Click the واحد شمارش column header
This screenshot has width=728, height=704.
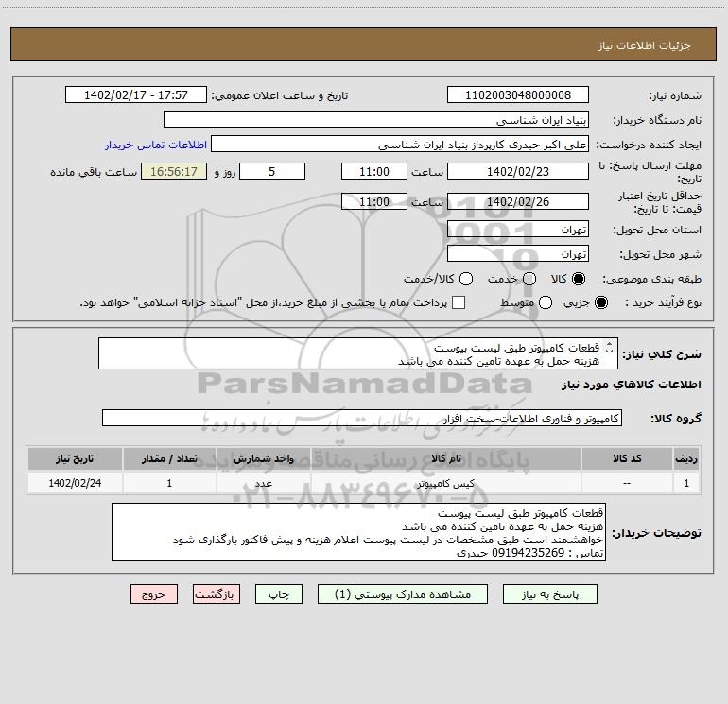click(263, 458)
